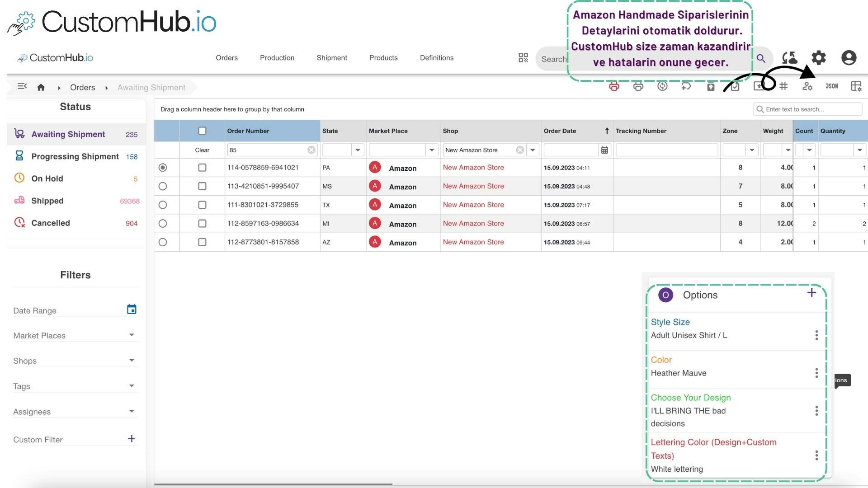Go to Orders breadcrumb link
868x488 pixels.
[82, 87]
